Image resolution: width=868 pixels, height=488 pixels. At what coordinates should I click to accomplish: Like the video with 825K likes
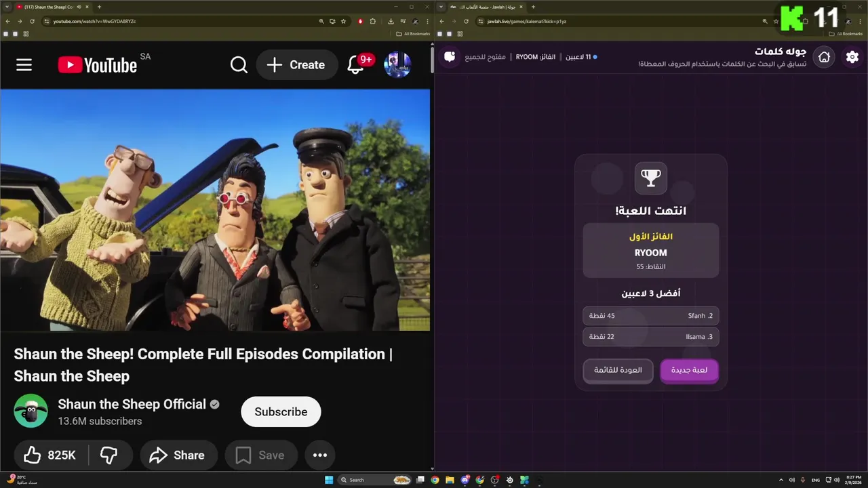point(50,455)
